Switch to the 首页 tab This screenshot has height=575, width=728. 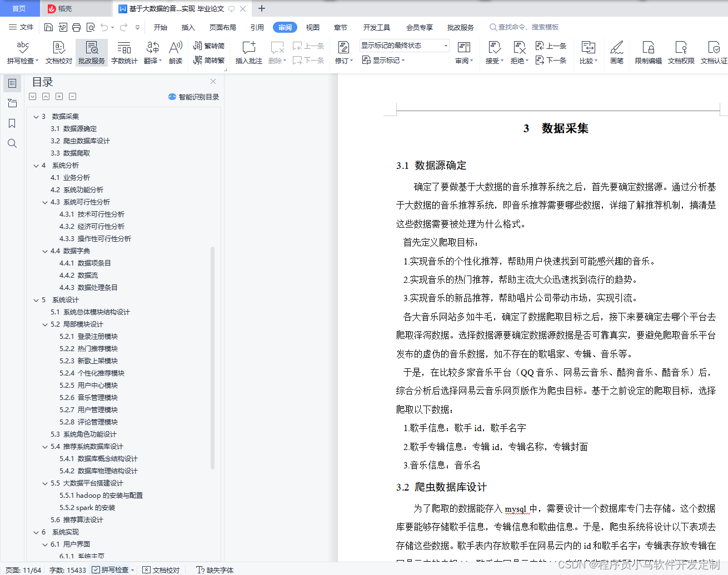[19, 8]
